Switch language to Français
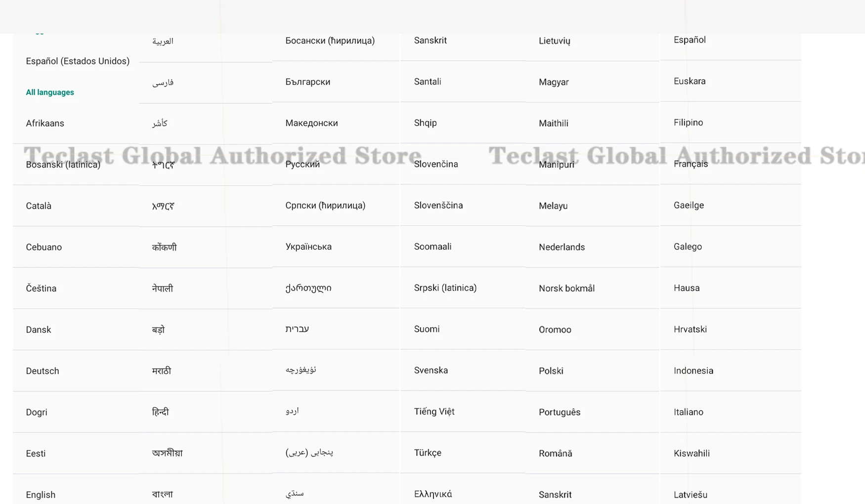 [691, 164]
